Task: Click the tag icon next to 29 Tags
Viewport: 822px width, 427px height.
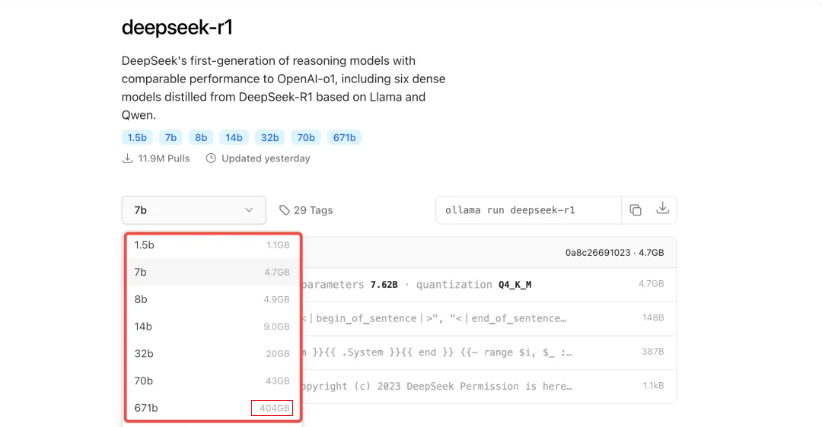Action: coord(285,210)
